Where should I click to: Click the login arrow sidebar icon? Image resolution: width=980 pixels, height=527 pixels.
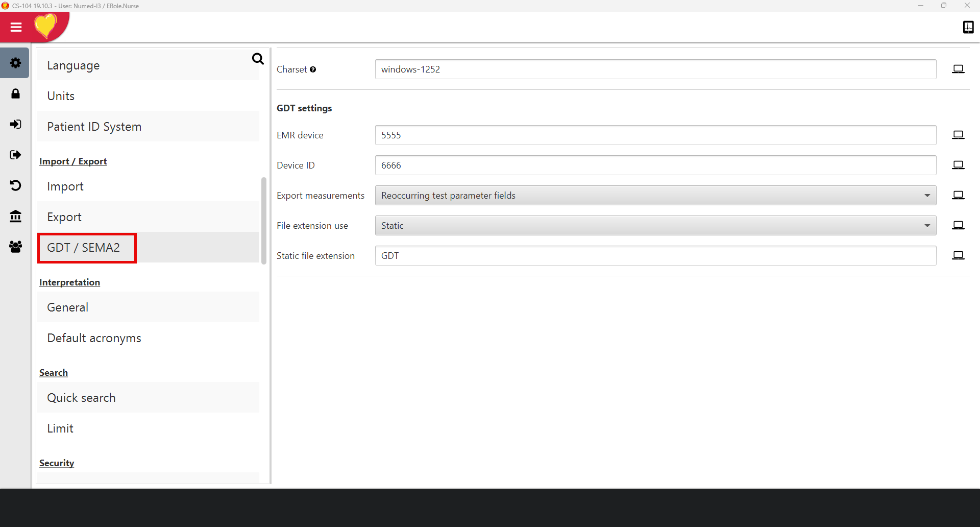[15, 124]
